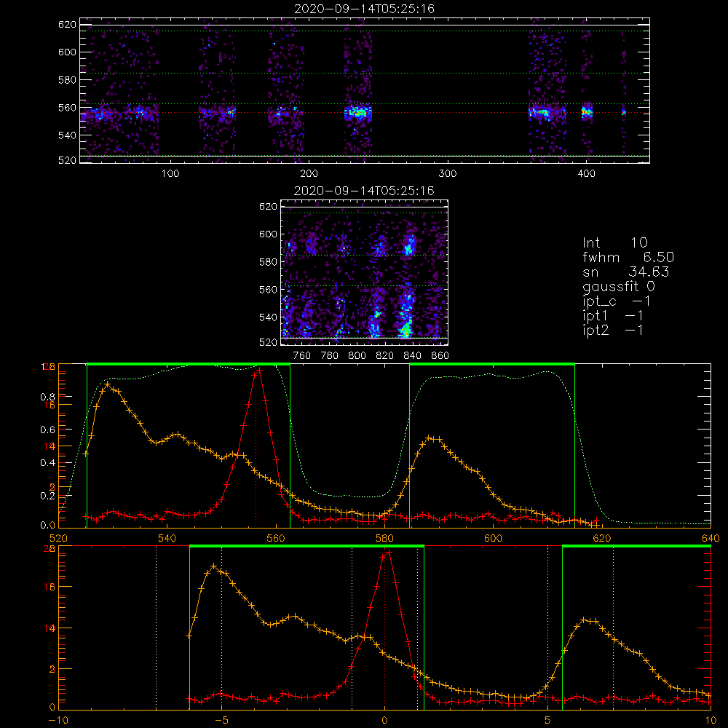Image resolution: width=728 pixels, height=728 pixels.
Task: Click x-axis label 300 on top spectrogram
Action: [448, 174]
